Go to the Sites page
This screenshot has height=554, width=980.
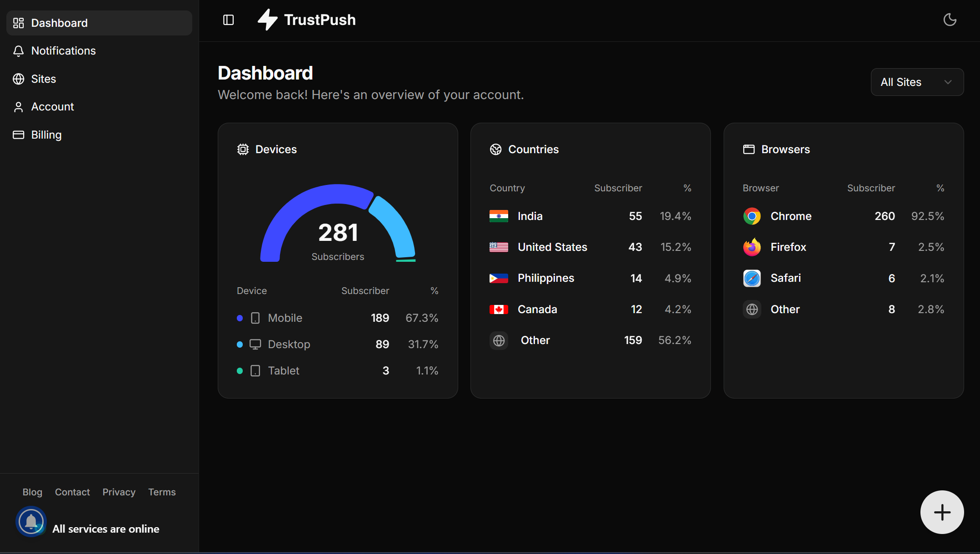tap(43, 79)
